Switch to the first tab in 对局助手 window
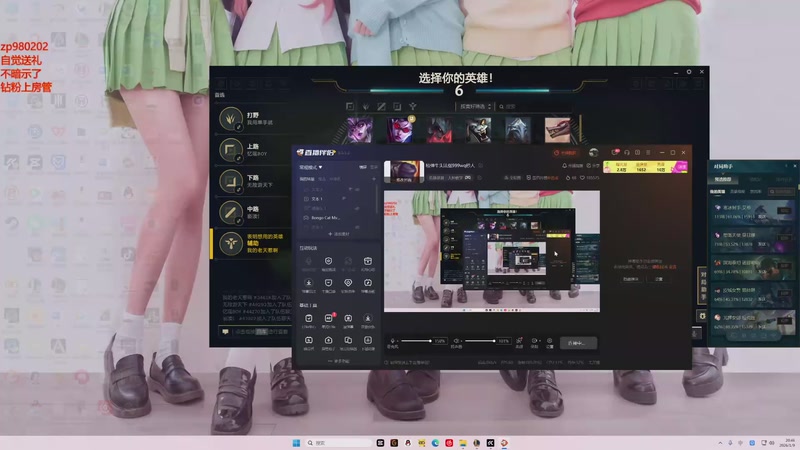This screenshot has width=800, height=450. point(722,179)
